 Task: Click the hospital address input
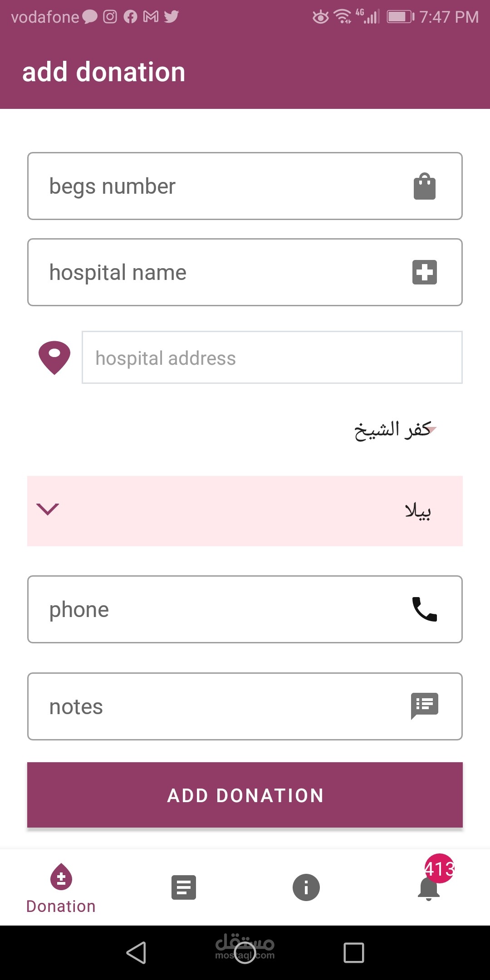pyautogui.click(x=272, y=358)
